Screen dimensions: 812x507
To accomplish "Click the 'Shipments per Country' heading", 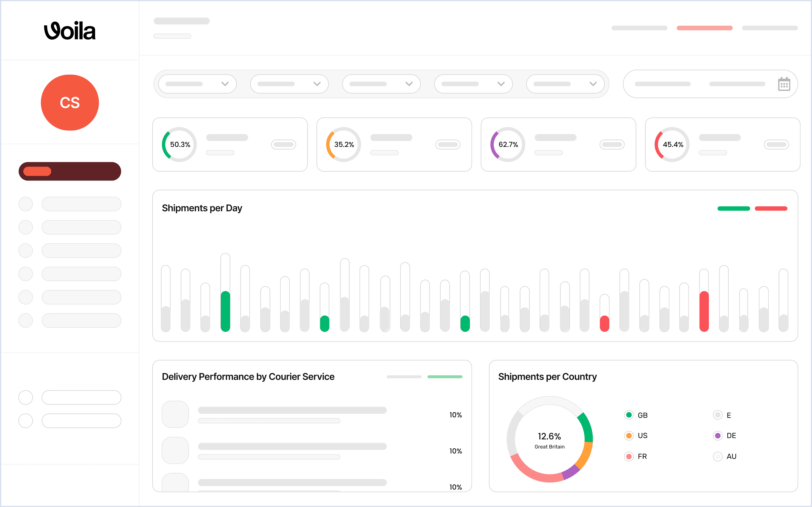I will (x=547, y=377).
